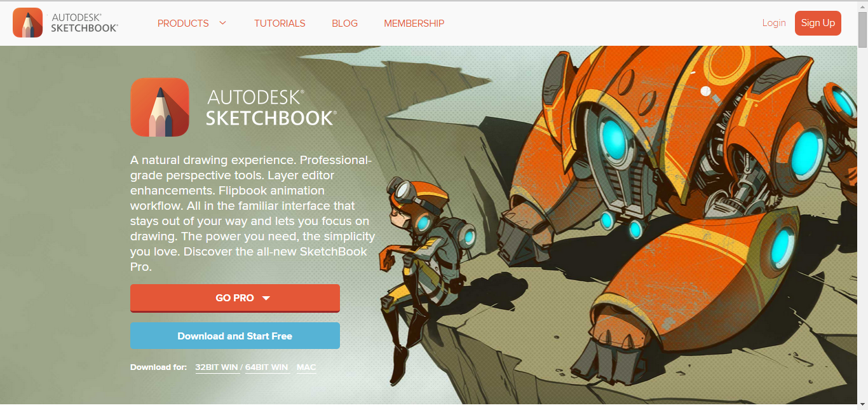Click the Sign Up button
The width and height of the screenshot is (868, 410).
(818, 23)
